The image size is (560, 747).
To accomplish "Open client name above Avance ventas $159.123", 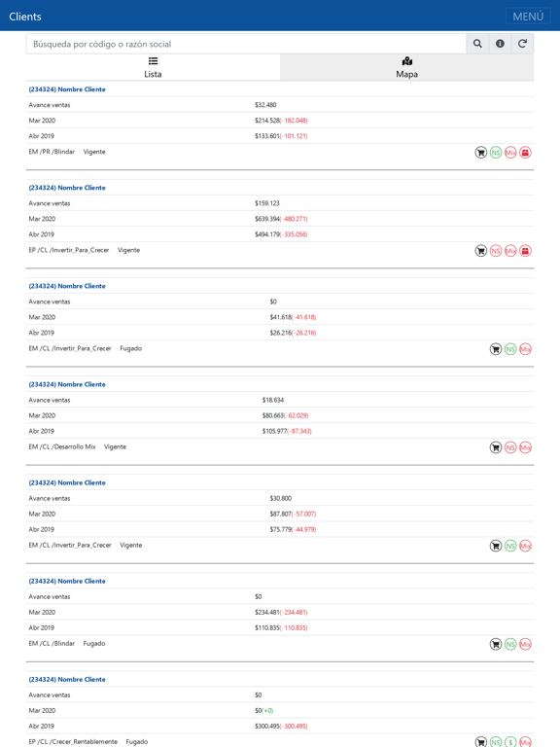I will (67, 188).
